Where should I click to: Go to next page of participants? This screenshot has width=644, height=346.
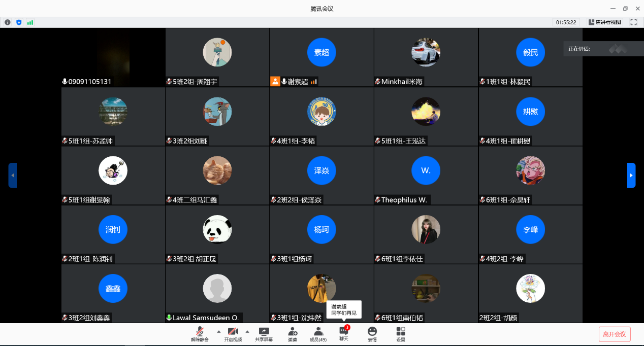tap(631, 176)
